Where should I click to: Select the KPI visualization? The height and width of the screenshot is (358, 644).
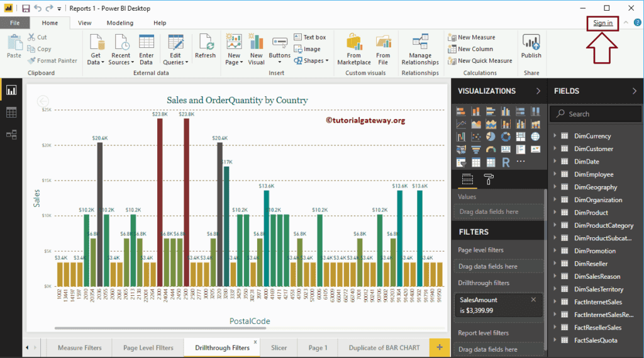[536, 150]
